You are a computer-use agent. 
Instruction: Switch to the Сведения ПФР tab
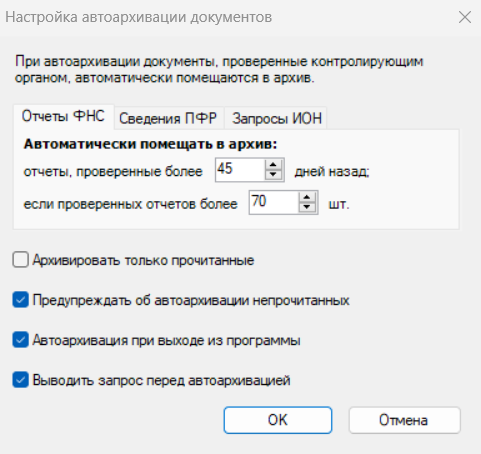(168, 118)
